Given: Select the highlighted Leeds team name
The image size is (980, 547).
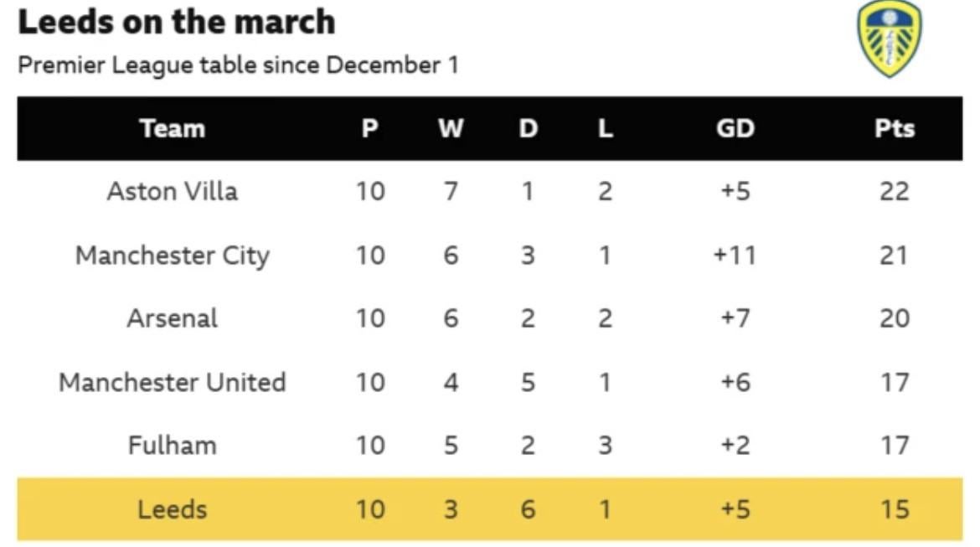Looking at the screenshot, I should click(x=173, y=508).
